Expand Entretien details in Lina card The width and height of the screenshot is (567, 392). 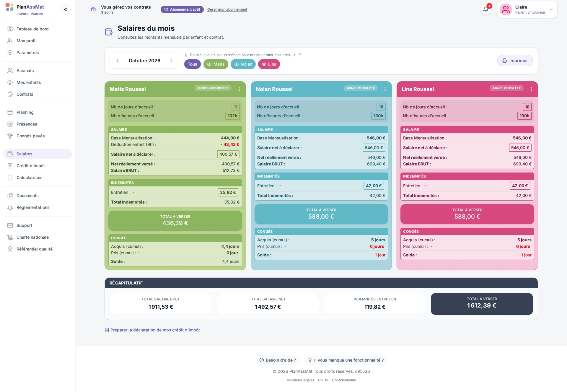(426, 186)
